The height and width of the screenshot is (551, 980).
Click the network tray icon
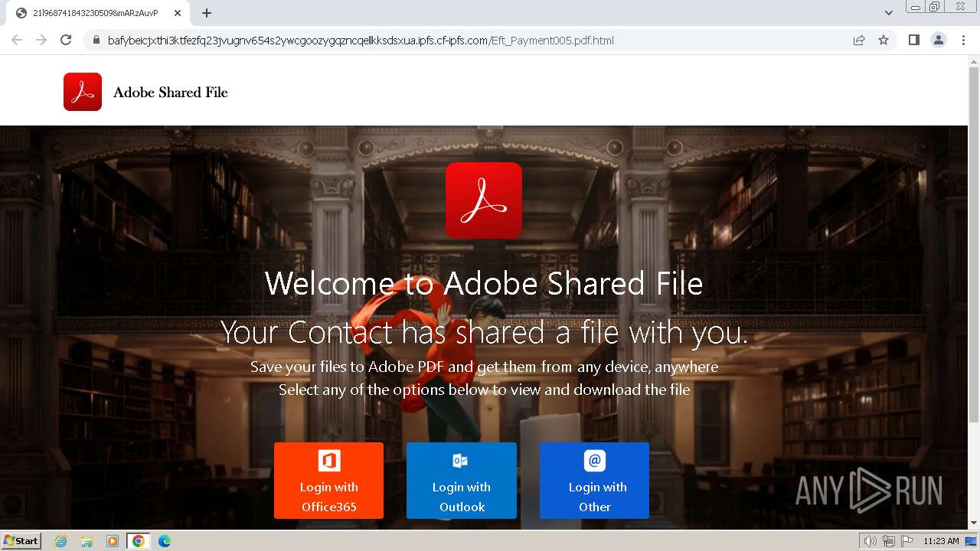pos(889,541)
